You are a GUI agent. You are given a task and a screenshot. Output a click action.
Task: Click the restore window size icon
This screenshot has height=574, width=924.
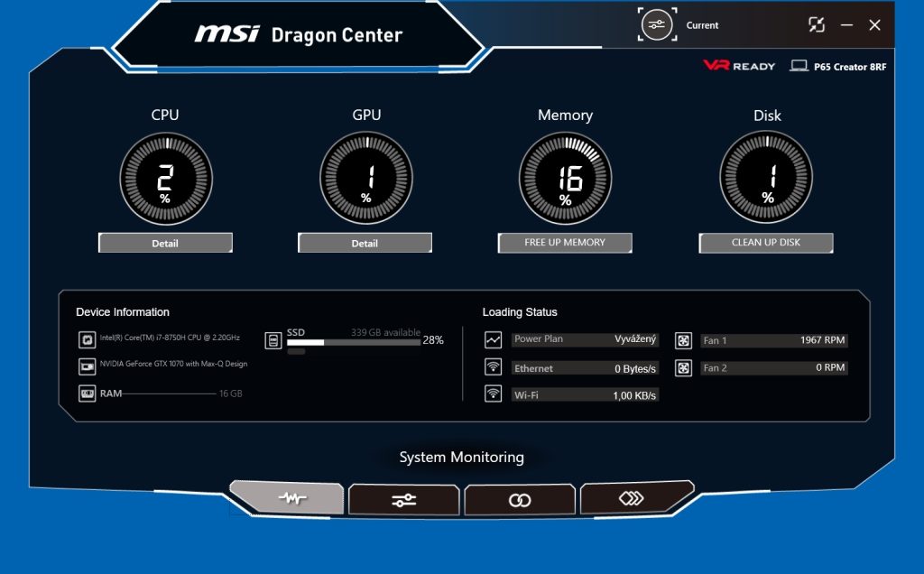coord(817,25)
